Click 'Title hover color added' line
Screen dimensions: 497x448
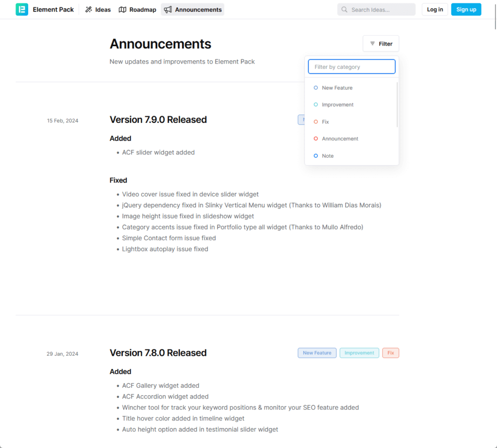tap(183, 418)
